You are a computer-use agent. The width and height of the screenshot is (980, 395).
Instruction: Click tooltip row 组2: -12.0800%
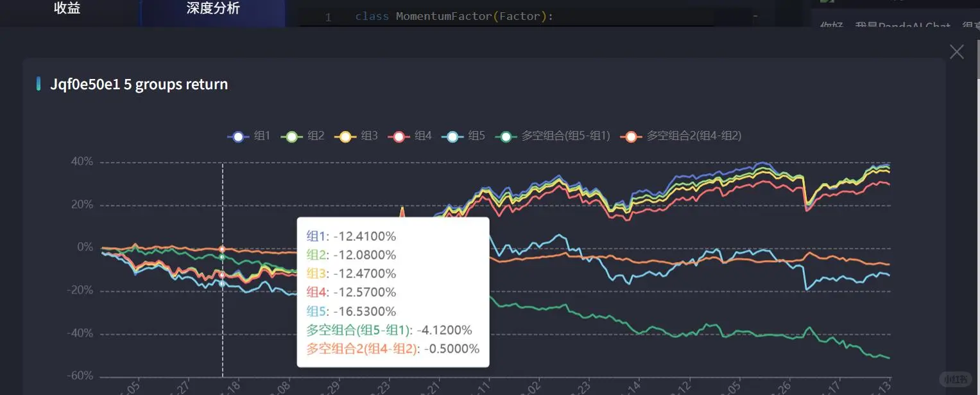click(x=351, y=255)
